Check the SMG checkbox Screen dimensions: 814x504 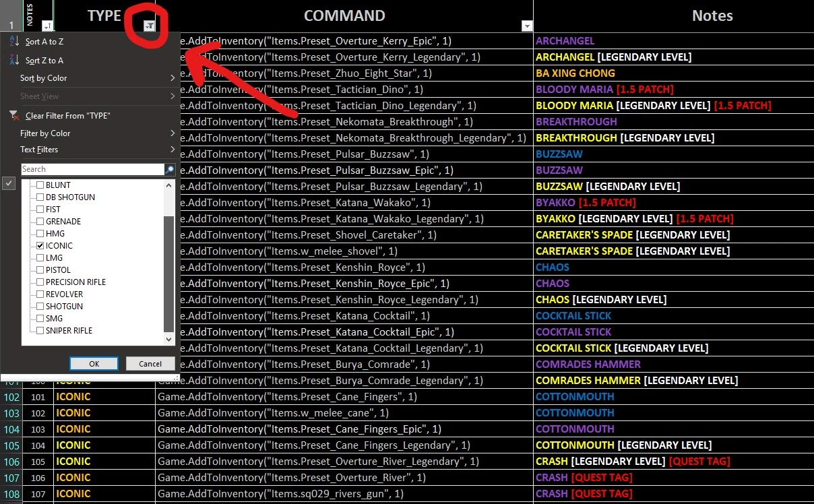tap(40, 319)
